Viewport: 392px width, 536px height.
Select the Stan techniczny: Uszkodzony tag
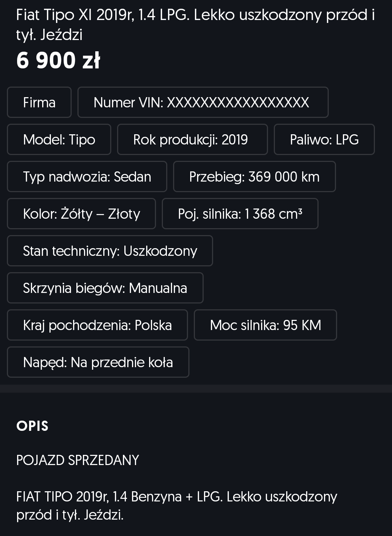tap(110, 251)
